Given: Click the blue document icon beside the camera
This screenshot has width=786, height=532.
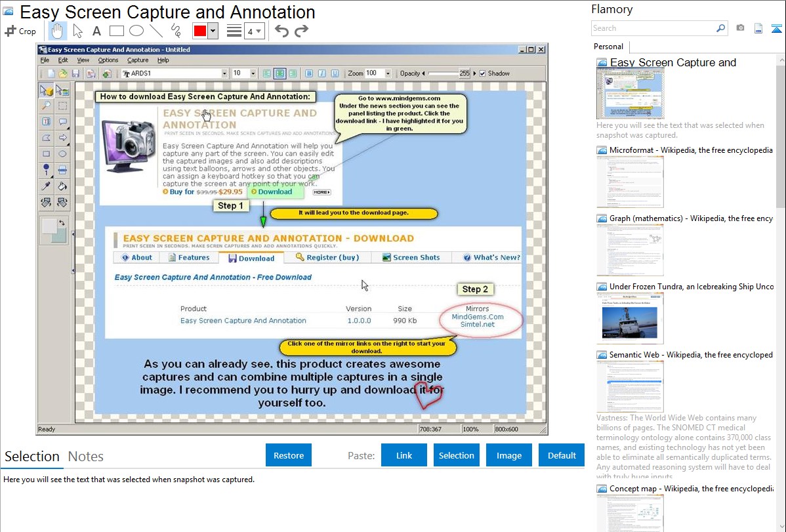Looking at the screenshot, I should [x=758, y=28].
